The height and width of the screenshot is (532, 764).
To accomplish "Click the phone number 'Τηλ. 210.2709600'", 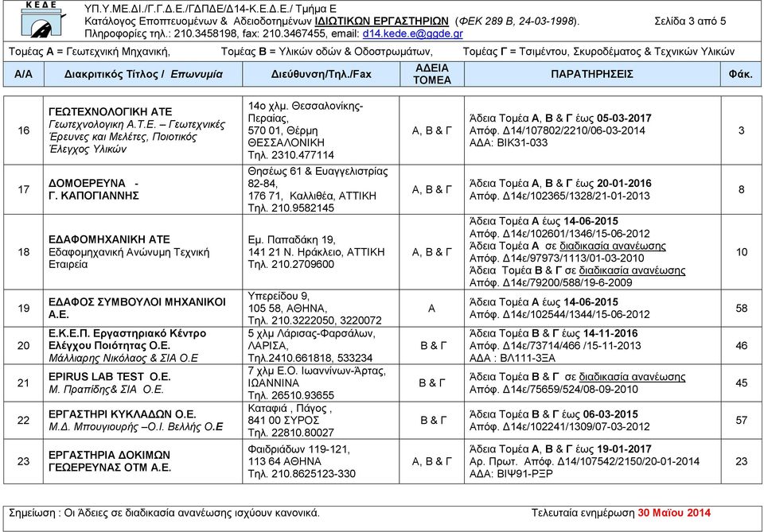I will point(291,264).
